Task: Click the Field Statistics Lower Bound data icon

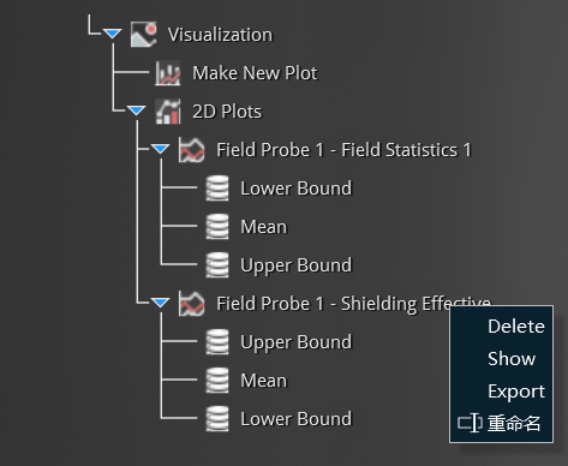Action: [x=217, y=188]
